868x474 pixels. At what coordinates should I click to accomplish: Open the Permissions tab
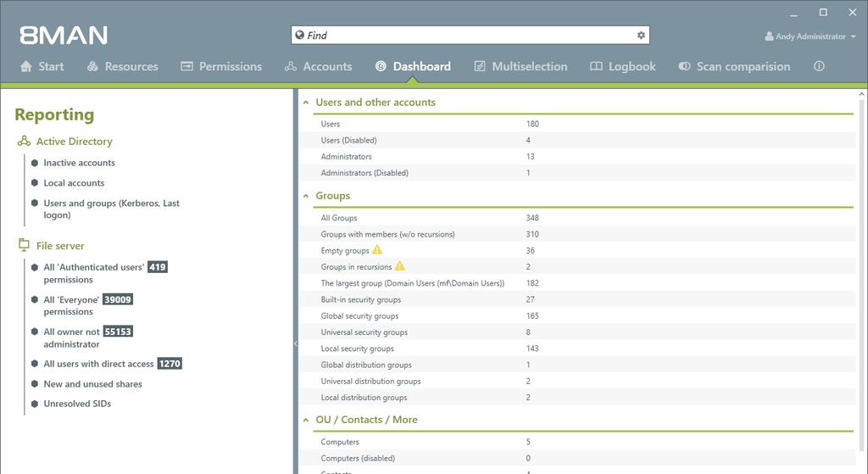click(x=222, y=66)
